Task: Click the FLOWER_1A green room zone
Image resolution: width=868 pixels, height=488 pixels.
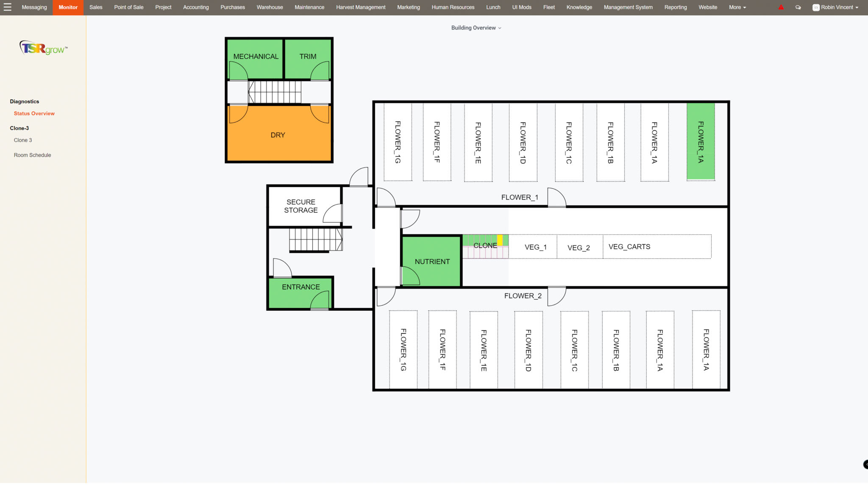Action: pos(701,142)
